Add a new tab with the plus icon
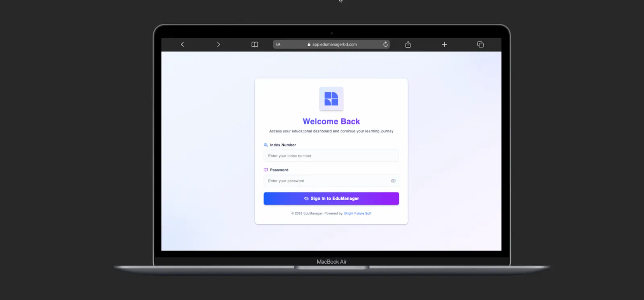 tap(444, 44)
